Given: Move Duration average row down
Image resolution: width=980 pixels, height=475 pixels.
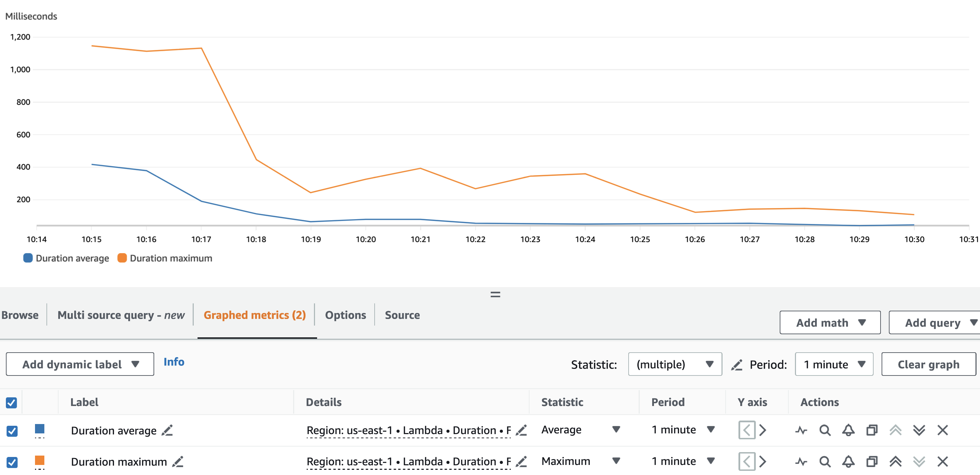Looking at the screenshot, I should 919,431.
